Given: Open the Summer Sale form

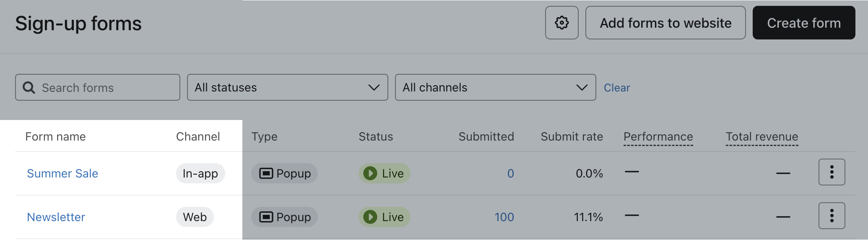Looking at the screenshot, I should 62,173.
